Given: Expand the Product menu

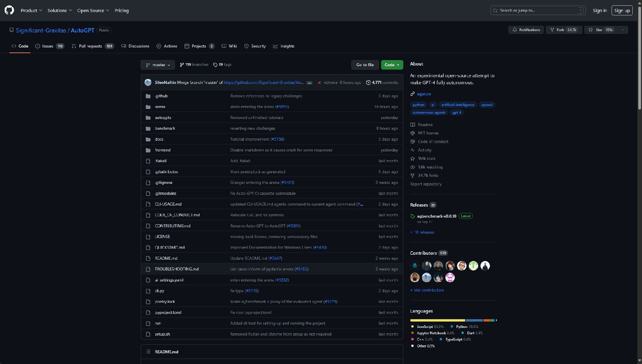Looking at the screenshot, I should tap(31, 10).
